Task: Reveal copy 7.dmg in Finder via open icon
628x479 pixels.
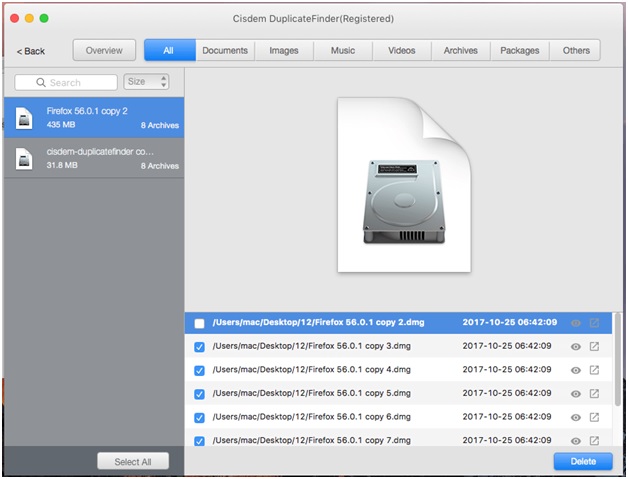Action: click(594, 441)
